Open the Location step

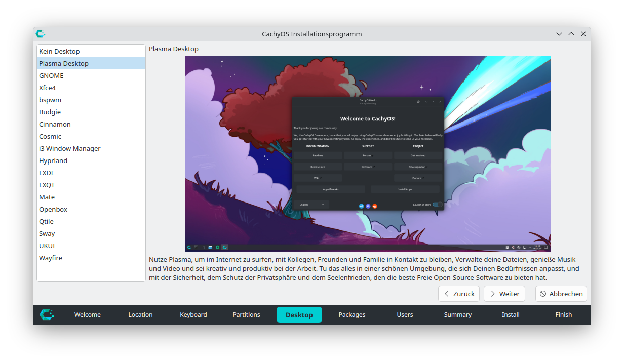140,315
